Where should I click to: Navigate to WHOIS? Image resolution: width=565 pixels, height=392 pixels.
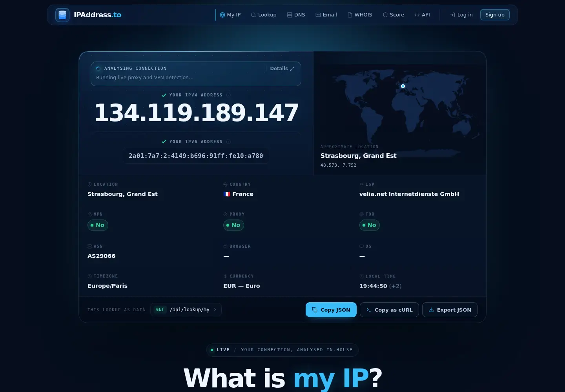click(x=360, y=15)
